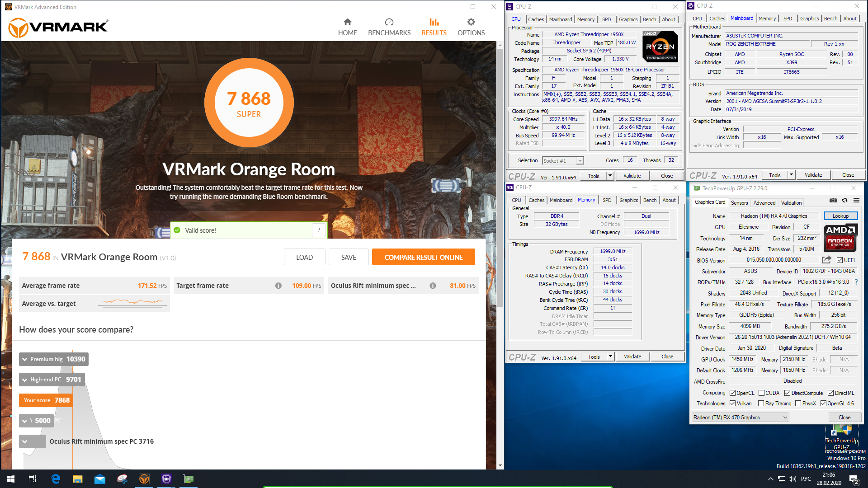Open VRMark BENCHMARKS gauge icon

pyautogui.click(x=389, y=22)
